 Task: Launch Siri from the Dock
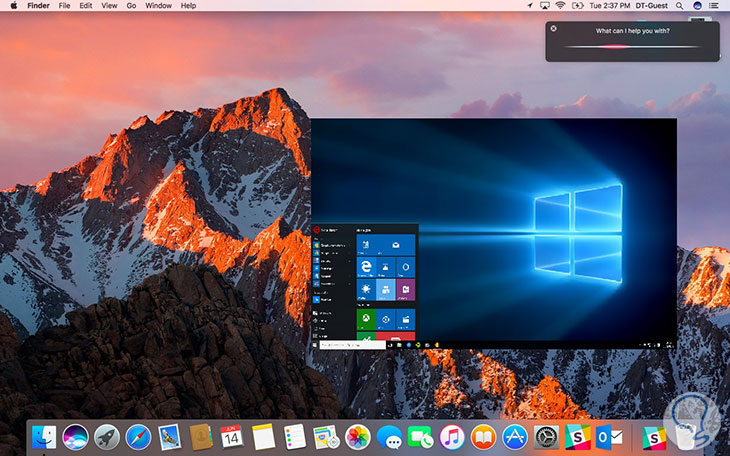click(x=75, y=437)
